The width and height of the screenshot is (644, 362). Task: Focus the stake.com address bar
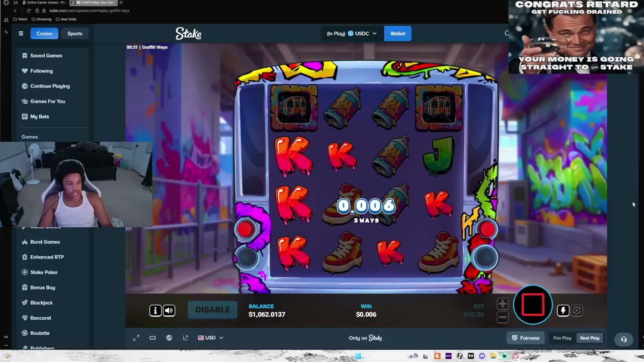click(90, 11)
